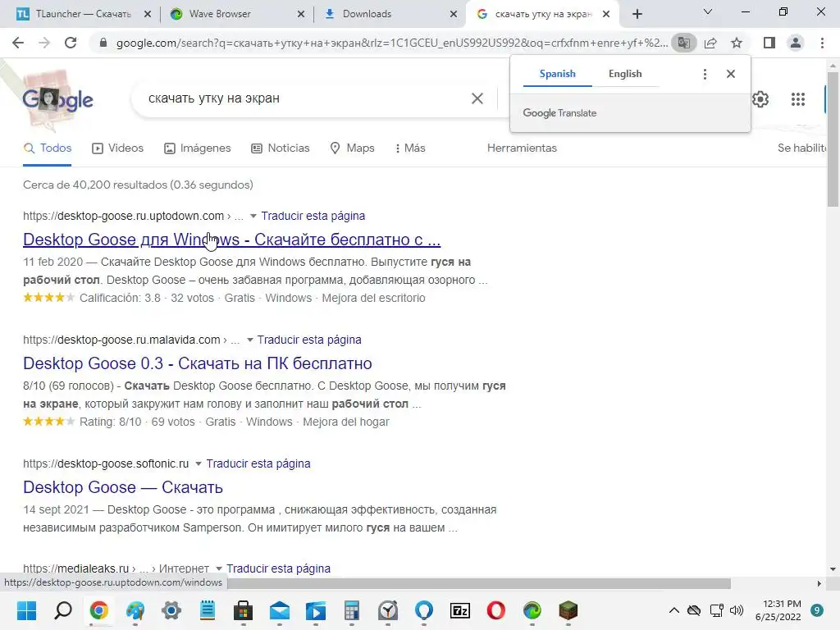Expand the Más filter menu
The width and height of the screenshot is (840, 630).
click(410, 148)
